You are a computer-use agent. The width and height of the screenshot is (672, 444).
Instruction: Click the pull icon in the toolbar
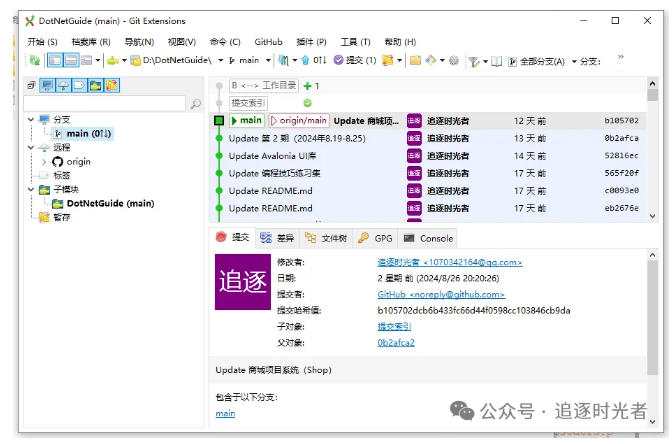click(x=283, y=60)
